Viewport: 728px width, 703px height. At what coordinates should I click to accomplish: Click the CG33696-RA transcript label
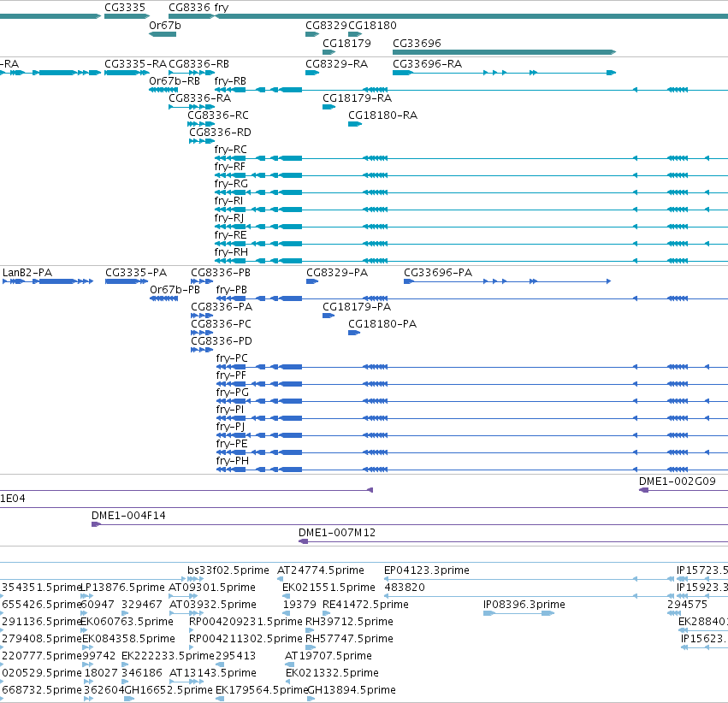coord(427,64)
